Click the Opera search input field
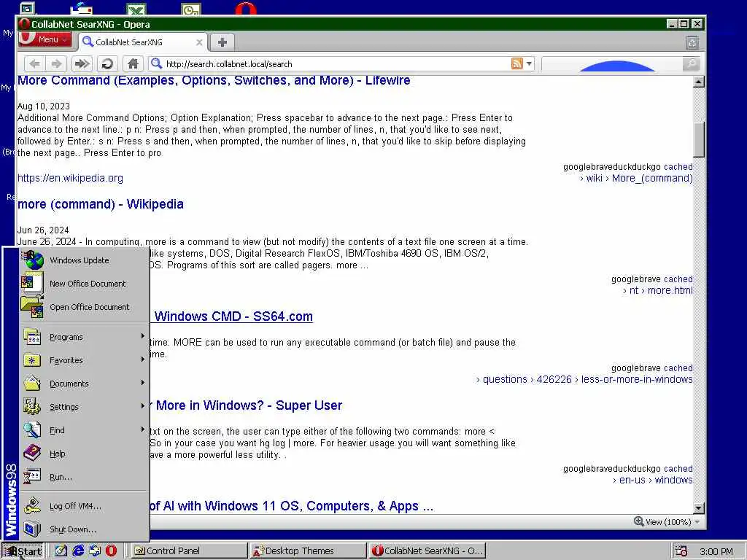The width and height of the screenshot is (747, 560). (x=612, y=63)
